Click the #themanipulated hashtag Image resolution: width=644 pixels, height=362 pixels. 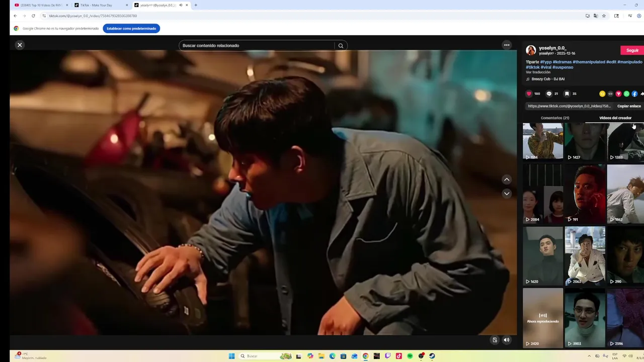[x=589, y=62]
